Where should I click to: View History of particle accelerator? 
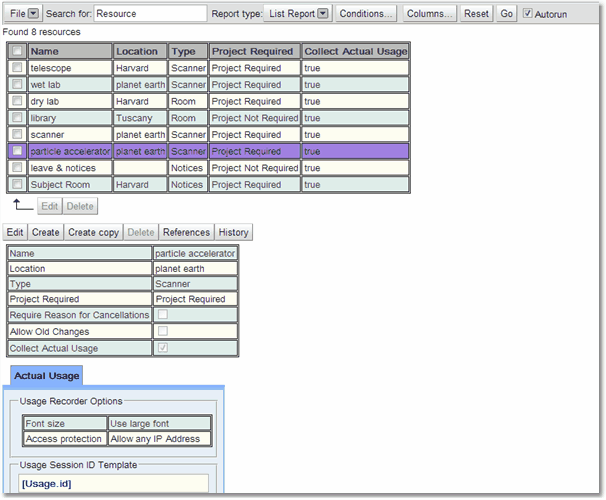coord(233,232)
